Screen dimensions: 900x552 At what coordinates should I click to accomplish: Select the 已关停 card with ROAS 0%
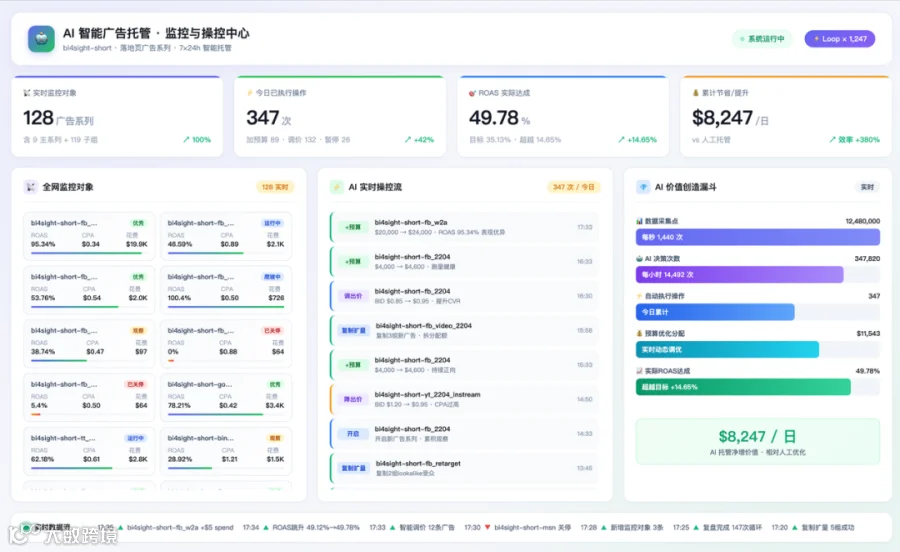coord(226,344)
